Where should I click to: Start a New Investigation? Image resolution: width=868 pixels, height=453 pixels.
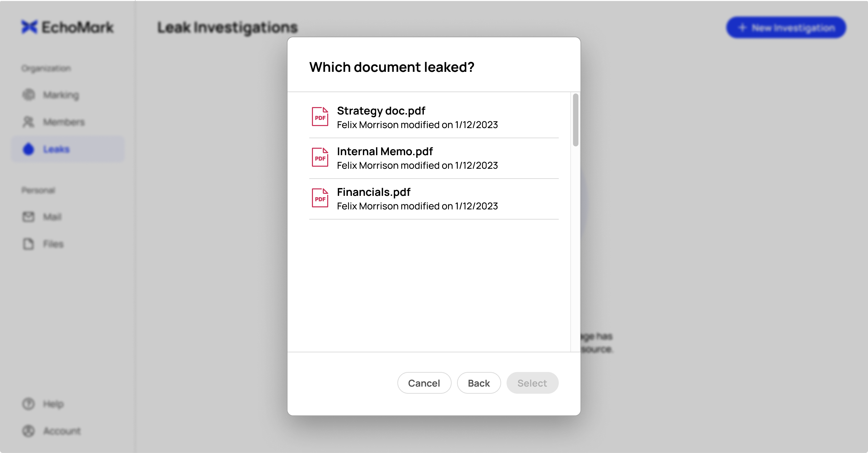786,27
